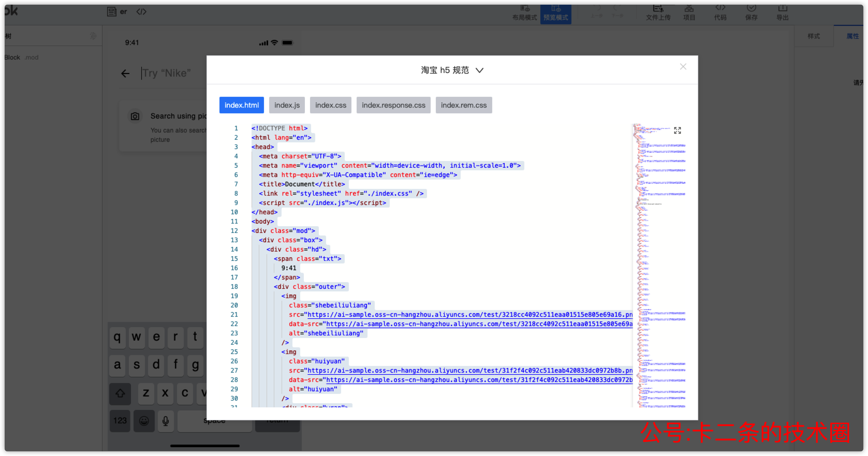Click the 上一步 undo icon
This screenshot has height=456, width=868.
coord(597,11)
